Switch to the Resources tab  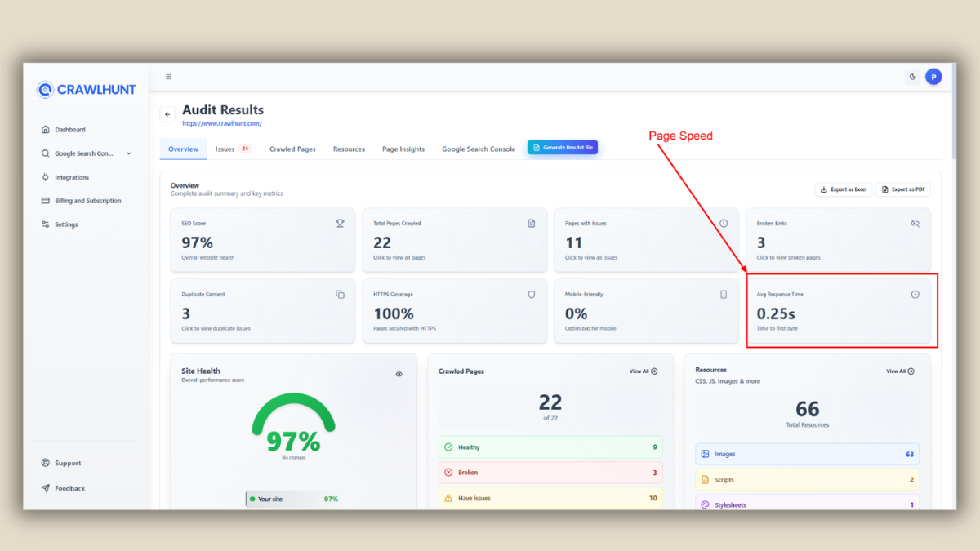349,149
